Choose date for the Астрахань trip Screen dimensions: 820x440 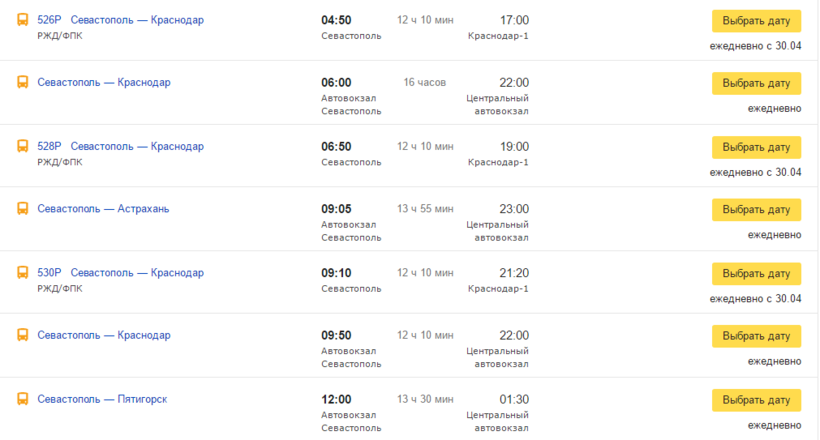click(x=756, y=210)
